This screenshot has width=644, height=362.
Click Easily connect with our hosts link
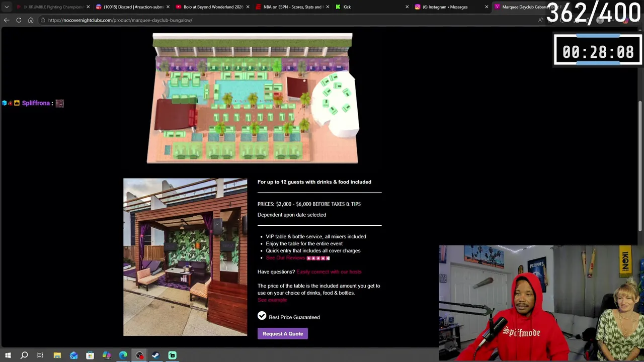329,272
